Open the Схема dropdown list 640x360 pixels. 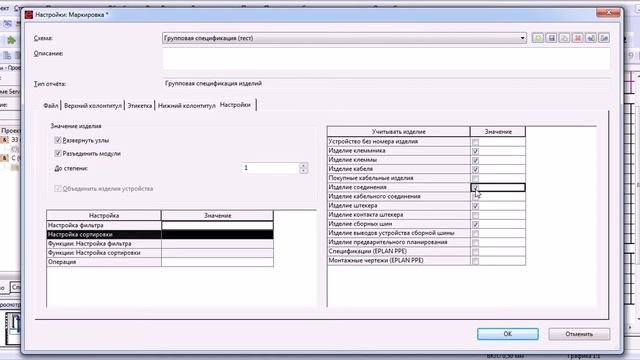(522, 38)
